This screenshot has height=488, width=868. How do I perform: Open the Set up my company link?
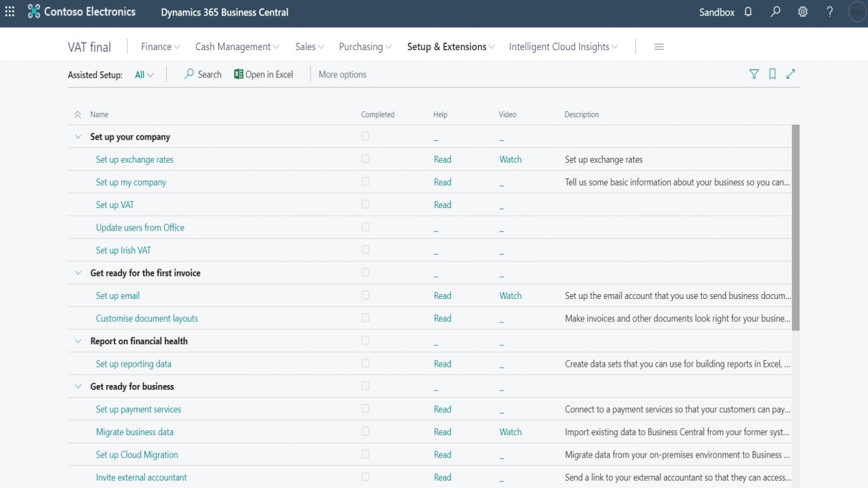click(x=131, y=182)
